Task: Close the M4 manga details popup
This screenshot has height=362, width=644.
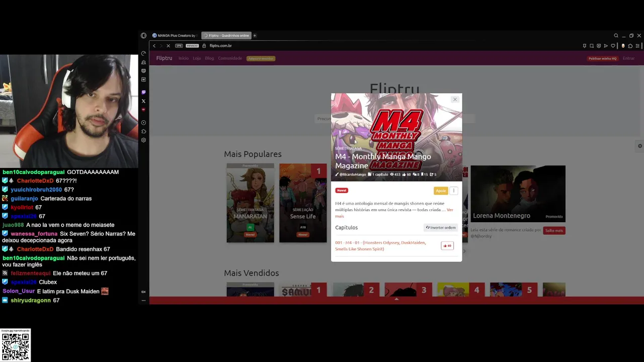Action: pos(455,100)
